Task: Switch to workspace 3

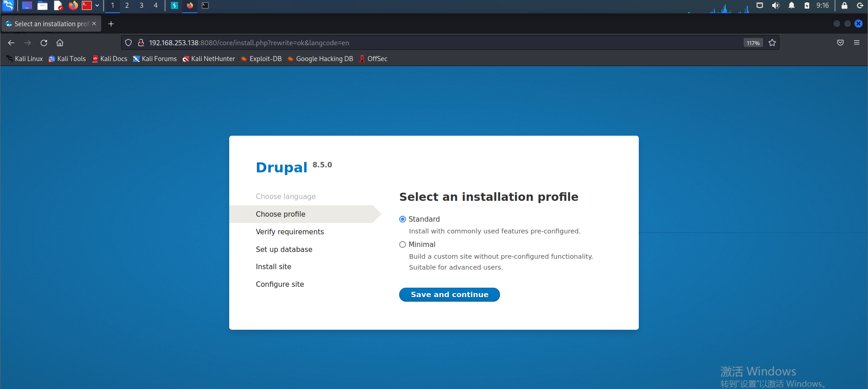Action: pyautogui.click(x=142, y=5)
